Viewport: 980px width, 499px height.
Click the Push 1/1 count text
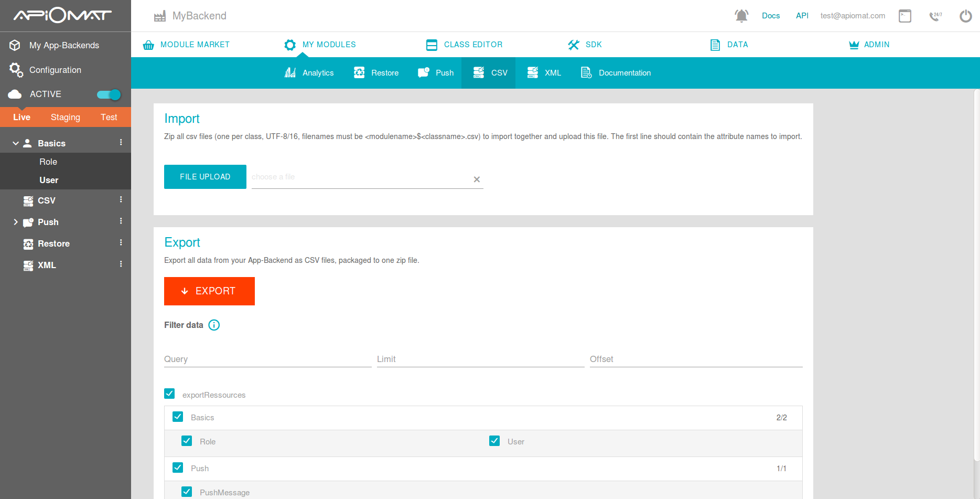click(x=781, y=469)
